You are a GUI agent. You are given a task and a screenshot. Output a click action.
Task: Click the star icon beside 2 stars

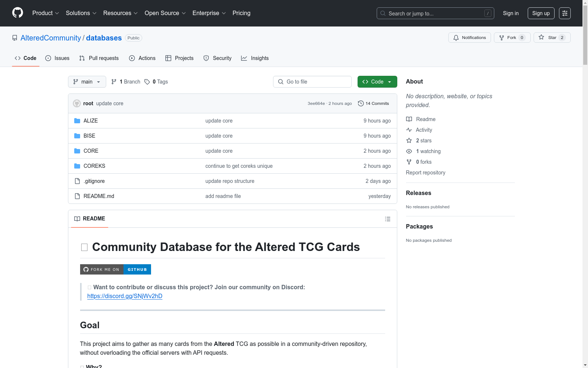click(409, 141)
